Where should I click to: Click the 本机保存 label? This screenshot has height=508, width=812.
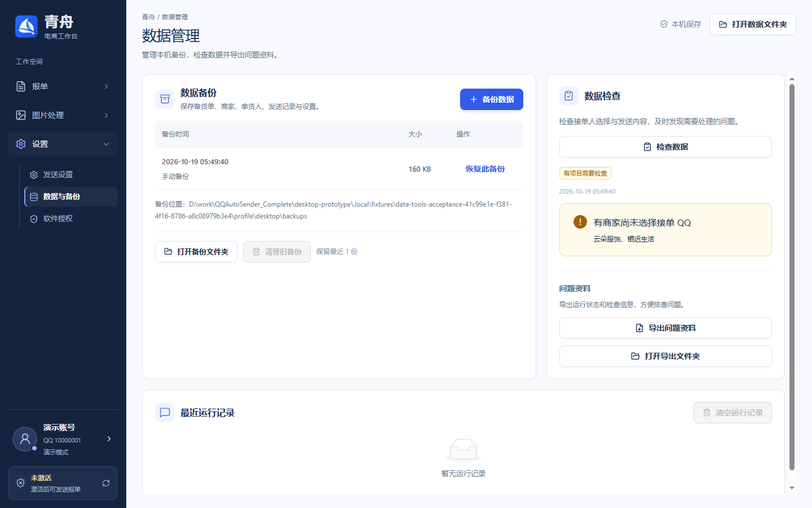click(686, 24)
